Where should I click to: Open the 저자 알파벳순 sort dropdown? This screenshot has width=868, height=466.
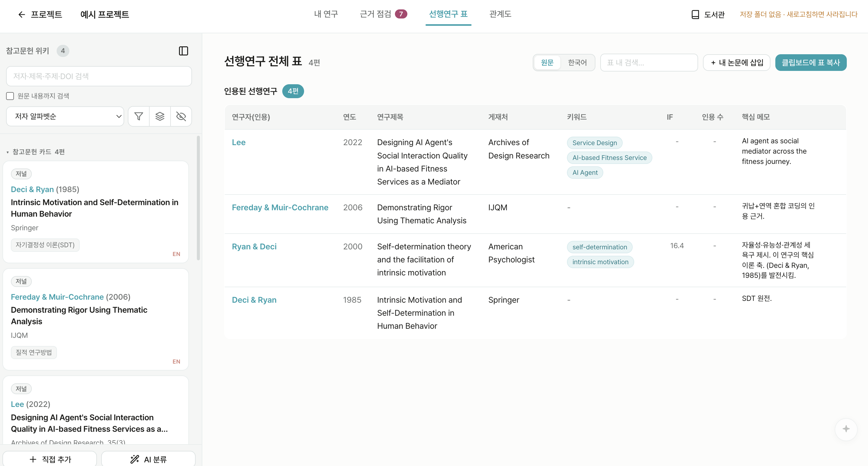pos(65,116)
